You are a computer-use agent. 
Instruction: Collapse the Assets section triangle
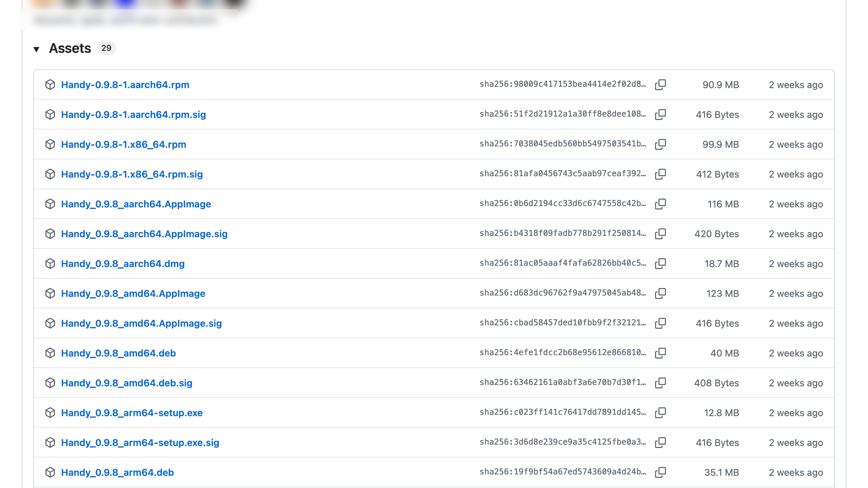37,49
